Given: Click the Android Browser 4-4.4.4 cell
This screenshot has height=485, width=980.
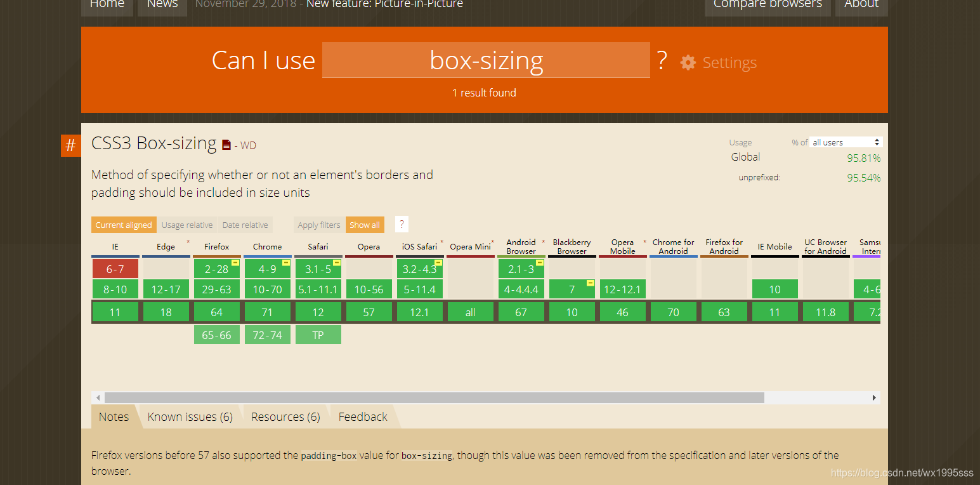Looking at the screenshot, I should click(521, 289).
